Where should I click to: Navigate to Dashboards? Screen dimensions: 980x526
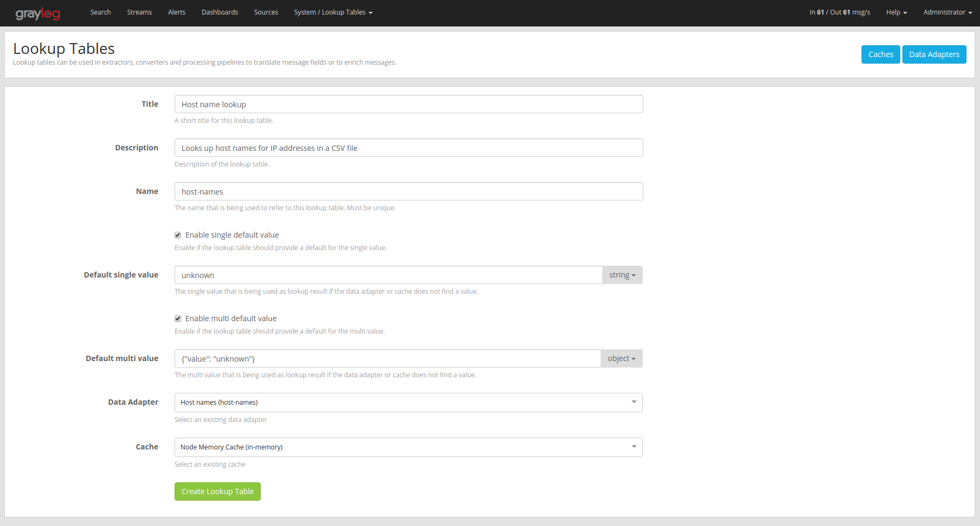(219, 12)
